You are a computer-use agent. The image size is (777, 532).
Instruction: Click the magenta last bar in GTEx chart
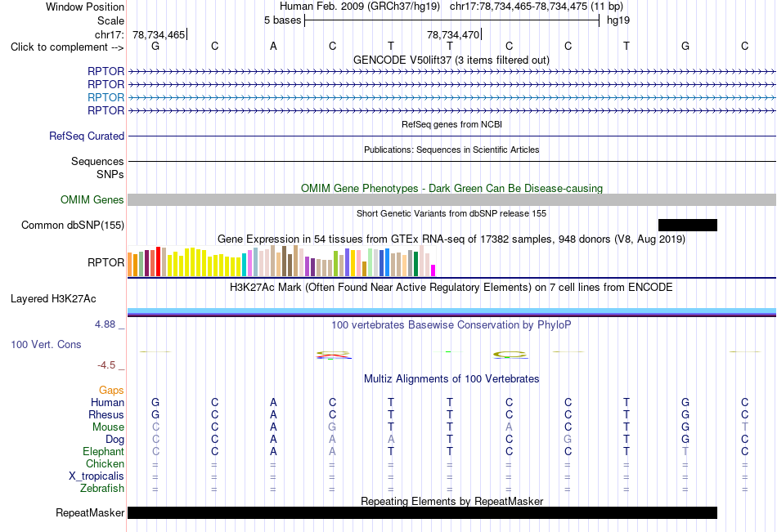tap(433, 270)
